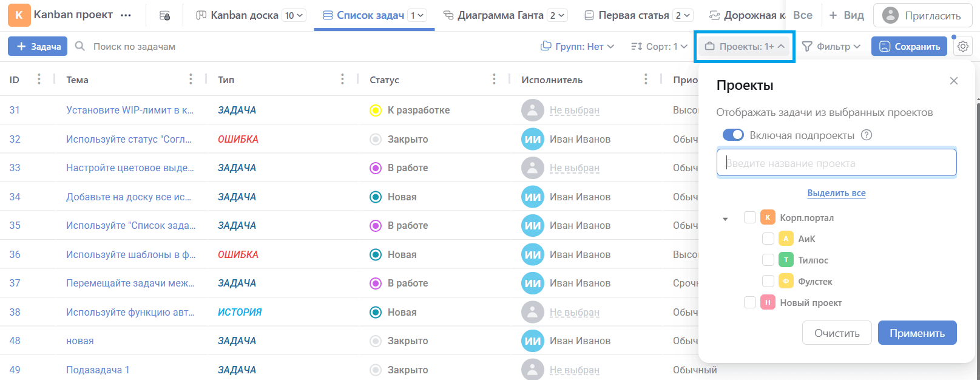The height and width of the screenshot is (380, 980).
Task: Check the Корп.портал project checkbox
Action: coord(750,217)
